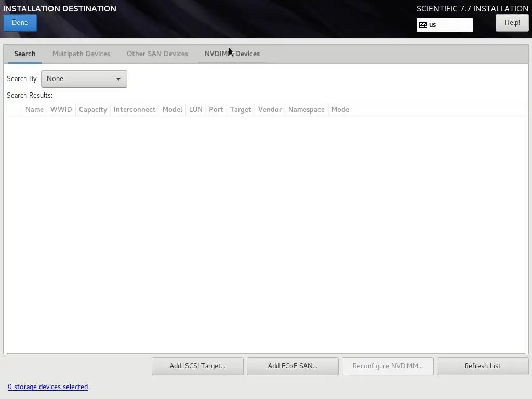
Task: Open the Help! button
Action: (512, 23)
